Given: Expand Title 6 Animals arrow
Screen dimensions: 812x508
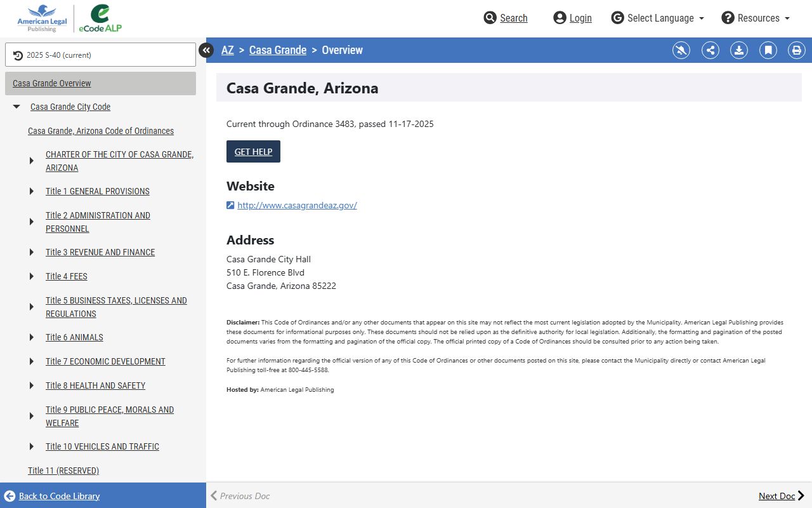Looking at the screenshot, I should (32, 337).
